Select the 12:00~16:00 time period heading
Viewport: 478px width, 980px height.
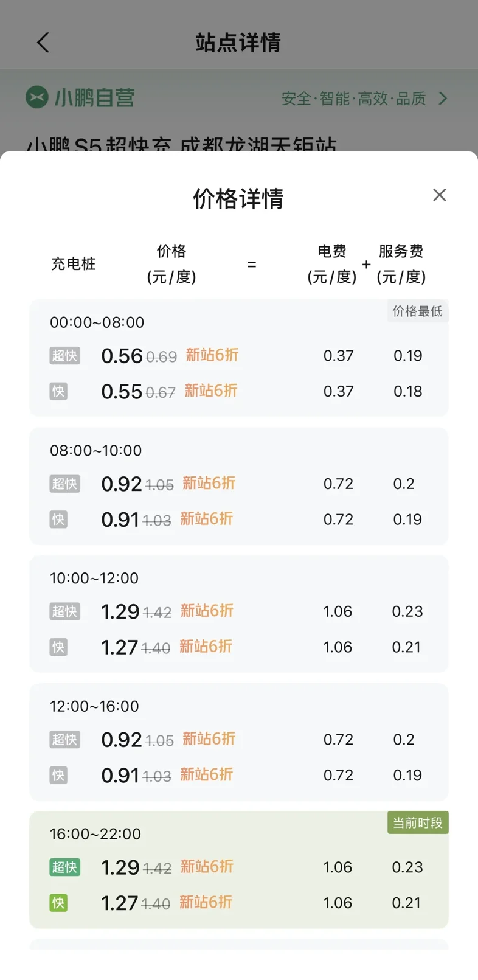(94, 706)
